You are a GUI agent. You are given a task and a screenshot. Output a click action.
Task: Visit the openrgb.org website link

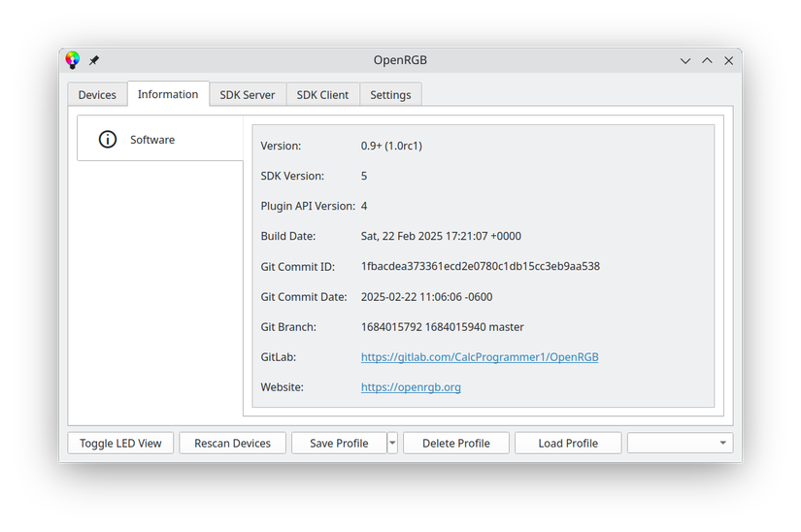pos(411,387)
